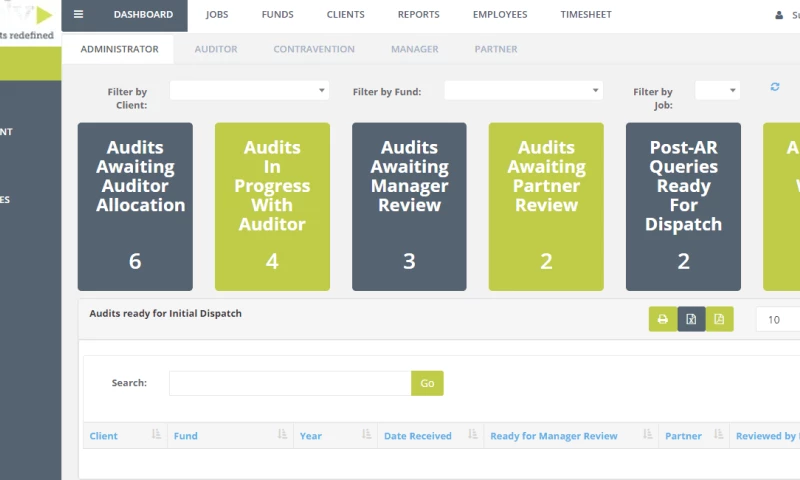The image size is (800, 480).
Task: Open the Filter by Client dropdown
Action: (x=249, y=90)
